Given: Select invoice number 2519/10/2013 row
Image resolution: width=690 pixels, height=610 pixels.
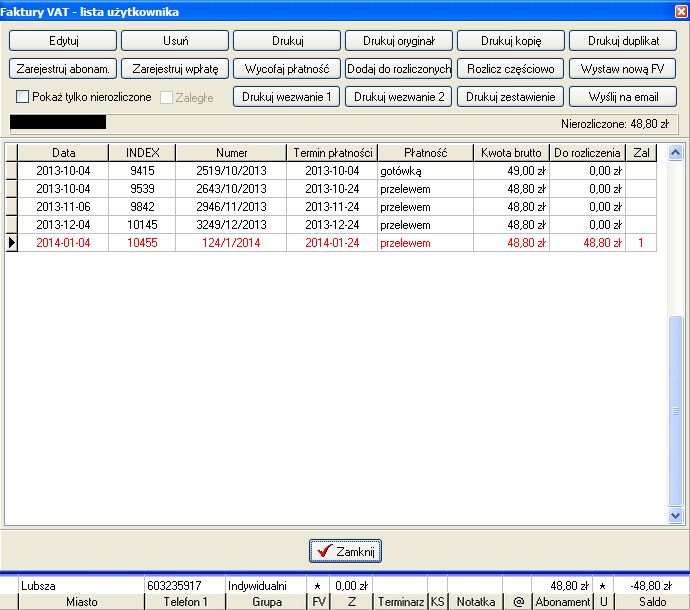Looking at the screenshot, I should pyautogui.click(x=231, y=171).
